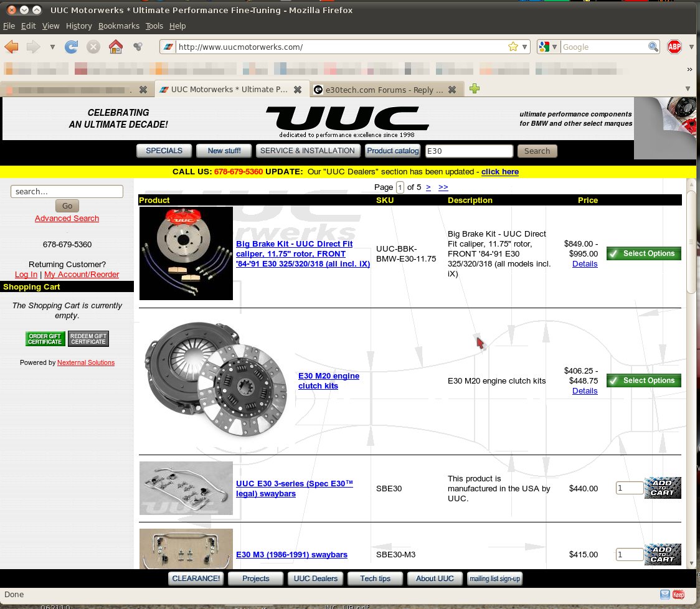Open the back/forward history dropdown arrow
Viewport: 700px width, 609px height.
52,47
